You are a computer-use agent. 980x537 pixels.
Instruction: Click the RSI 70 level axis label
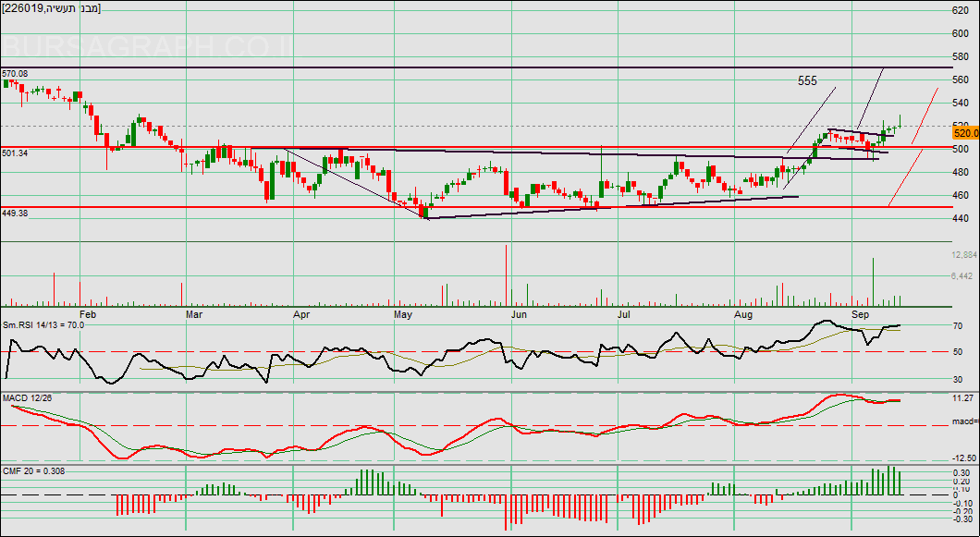click(x=959, y=326)
